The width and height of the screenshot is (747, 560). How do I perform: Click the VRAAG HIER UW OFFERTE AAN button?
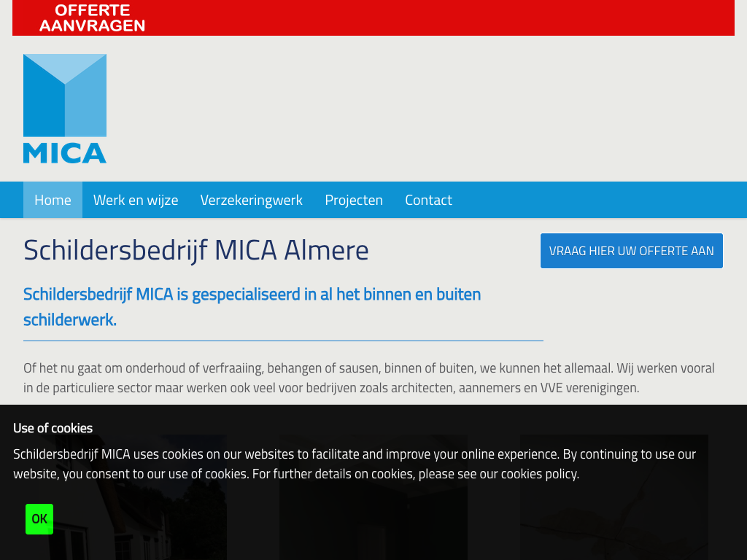pos(631,251)
